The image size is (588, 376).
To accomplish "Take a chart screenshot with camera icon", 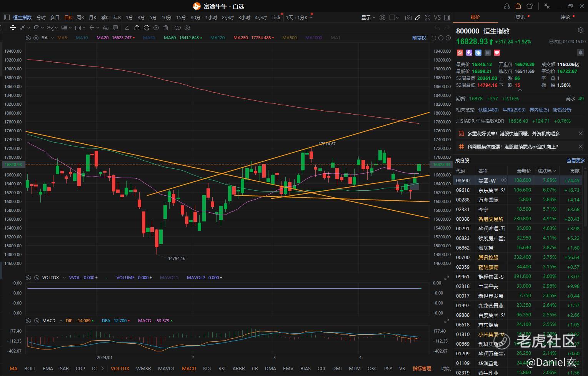I will [x=408, y=17].
